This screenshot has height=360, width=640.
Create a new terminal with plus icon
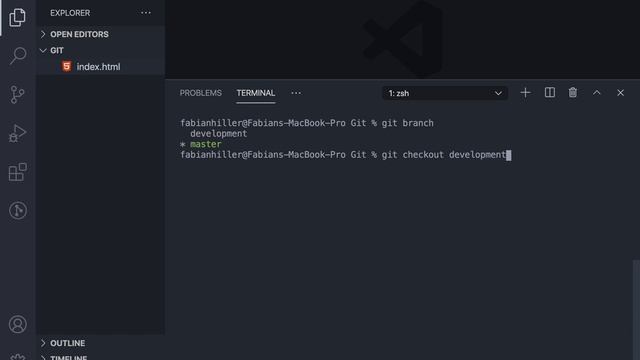tap(525, 93)
